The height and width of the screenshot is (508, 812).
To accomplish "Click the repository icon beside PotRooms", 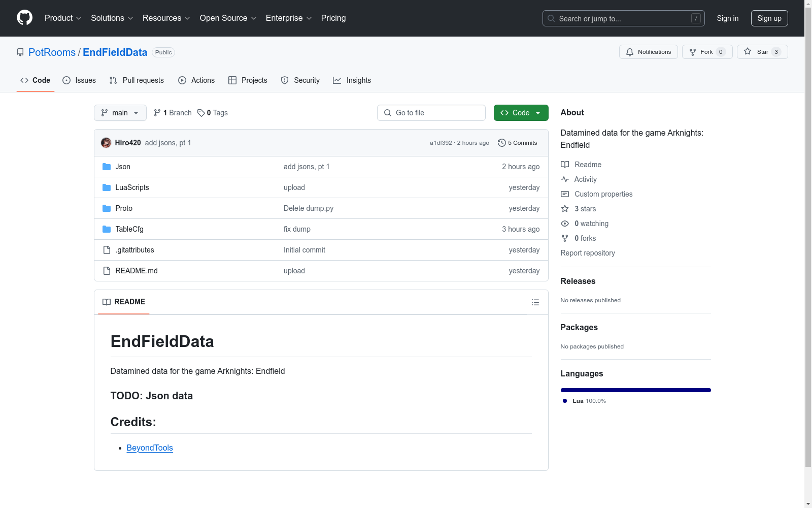I will (20, 52).
